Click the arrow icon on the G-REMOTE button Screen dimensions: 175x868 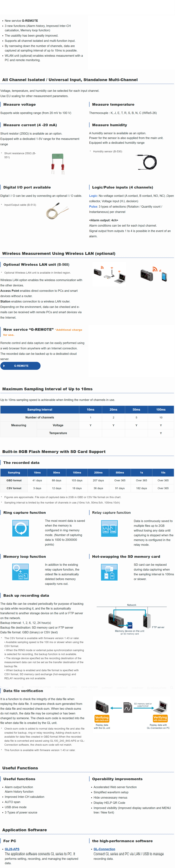pyautogui.click(x=4, y=366)
